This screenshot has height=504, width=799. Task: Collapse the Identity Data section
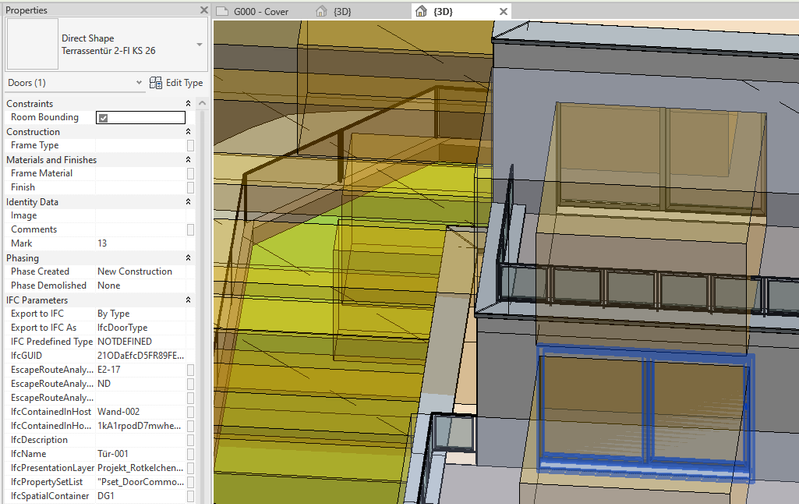point(188,202)
